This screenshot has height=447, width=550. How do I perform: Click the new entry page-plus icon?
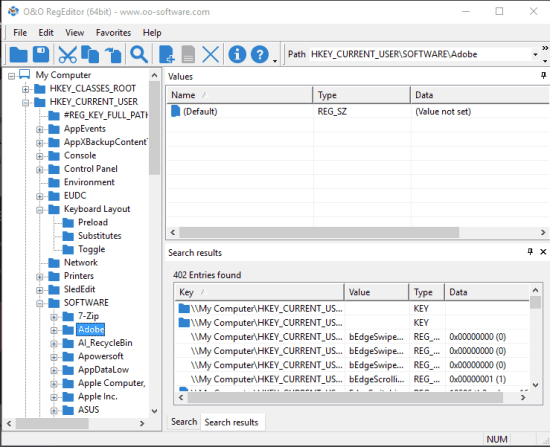pos(167,54)
